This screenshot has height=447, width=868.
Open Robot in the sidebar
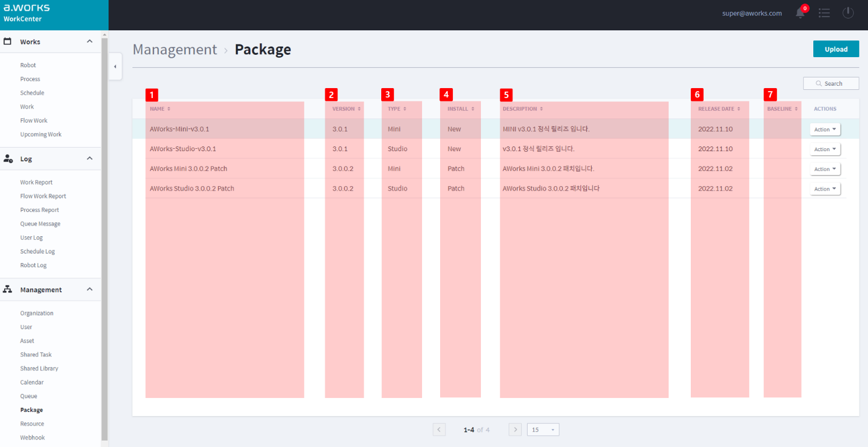(x=28, y=65)
